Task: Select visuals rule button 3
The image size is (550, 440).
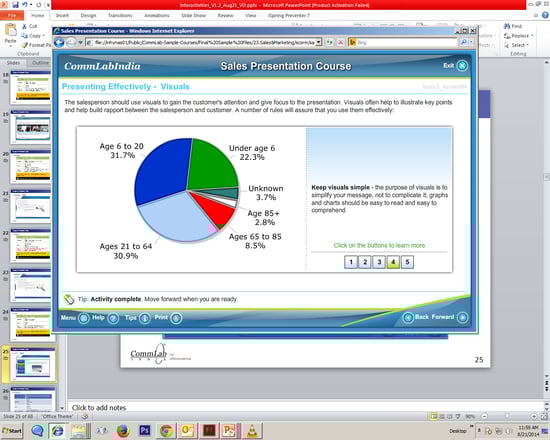Action: click(x=379, y=262)
